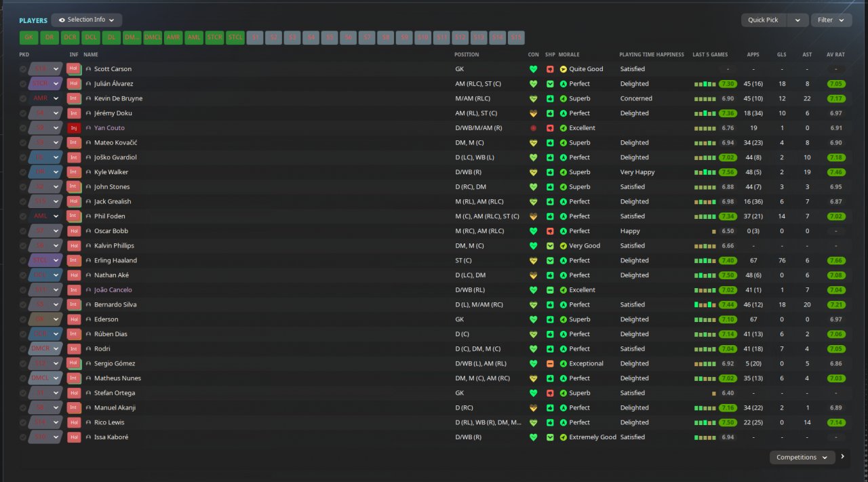The image size is (868, 482).
Task: Sort by the AV RAT column header
Action: (835, 54)
